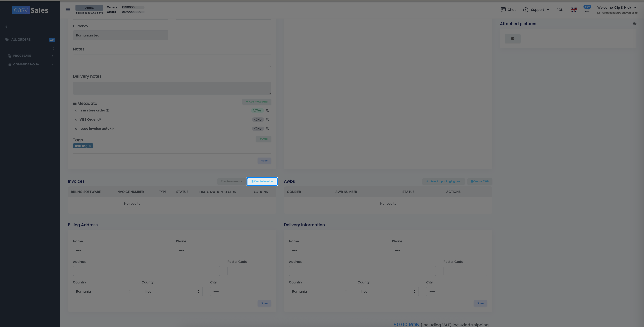Click the iulian.cazacu@easysales.ro email text
The height and width of the screenshot is (327, 644).
619,13
